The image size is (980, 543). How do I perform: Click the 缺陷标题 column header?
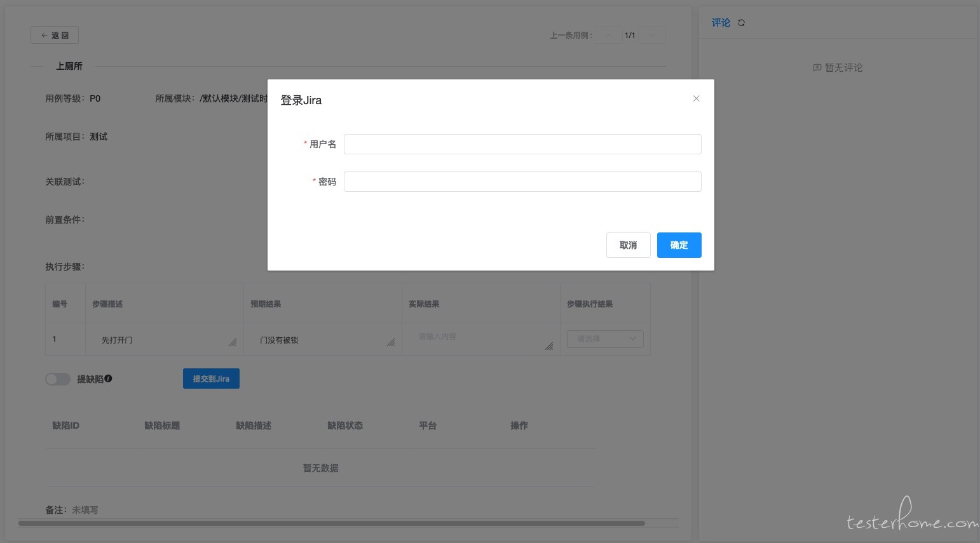point(162,426)
